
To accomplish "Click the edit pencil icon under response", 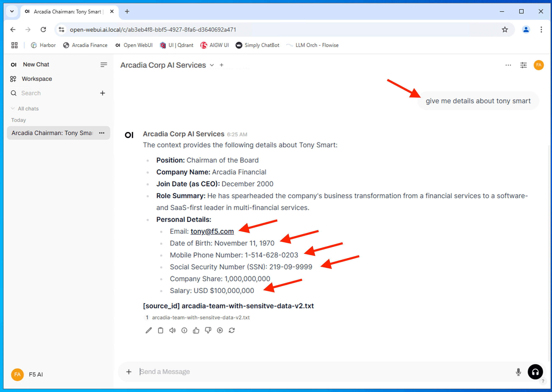I will click(x=149, y=330).
